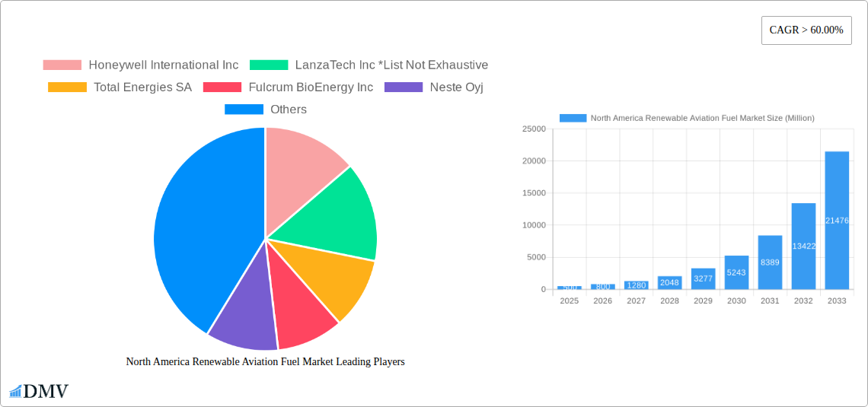The height and width of the screenshot is (407, 868).
Task: Click the pie chart title Leading Players
Action: pyautogui.click(x=265, y=361)
